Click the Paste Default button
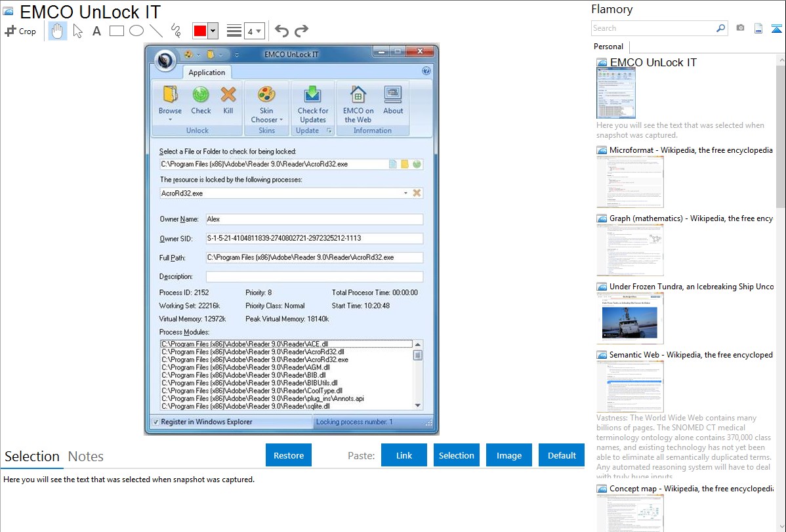Image resolution: width=786 pixels, height=532 pixels. point(562,455)
